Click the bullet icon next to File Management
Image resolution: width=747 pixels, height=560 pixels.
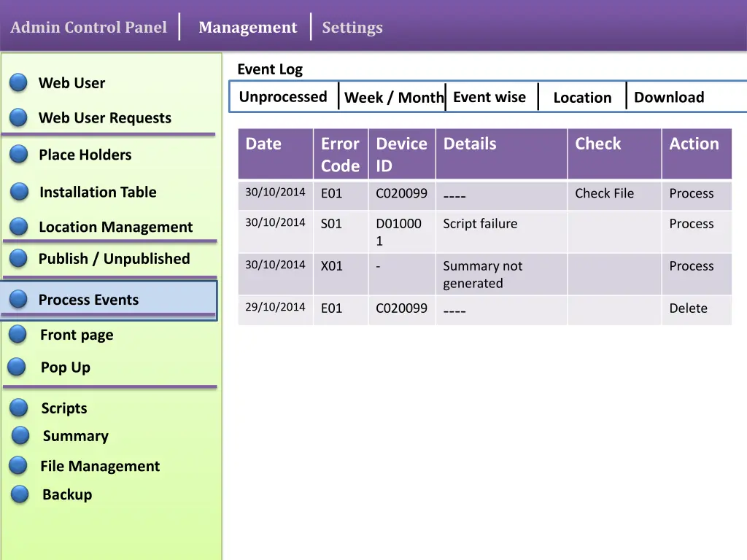(x=19, y=465)
